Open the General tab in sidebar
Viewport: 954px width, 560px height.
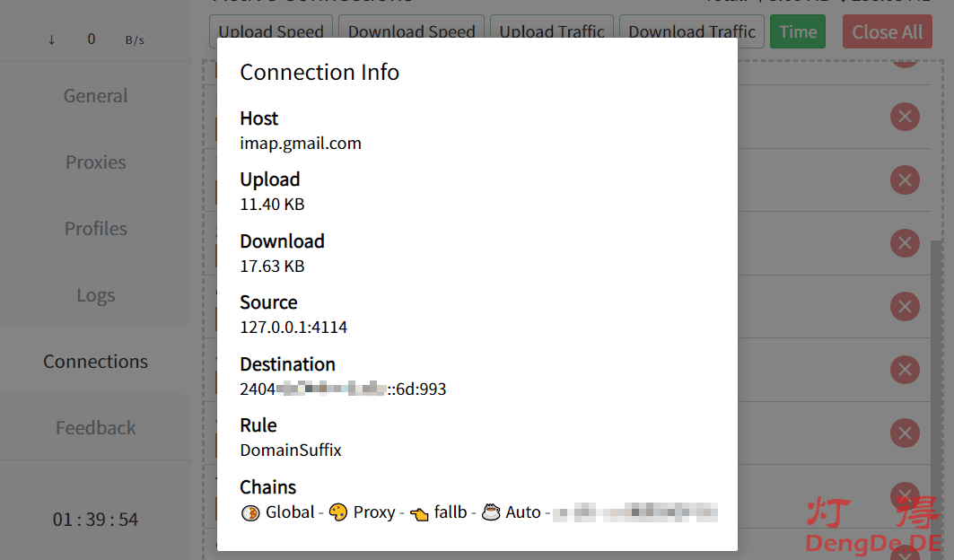coord(95,96)
